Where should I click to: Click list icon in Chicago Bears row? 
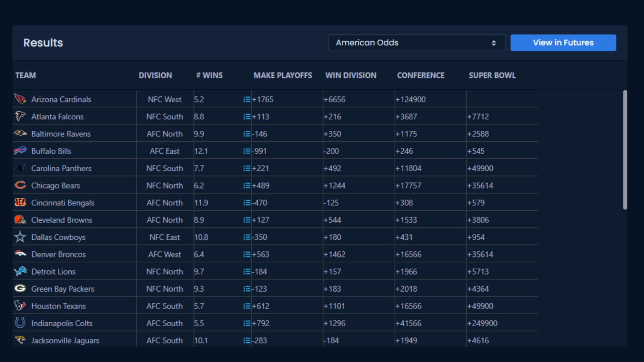coord(247,186)
